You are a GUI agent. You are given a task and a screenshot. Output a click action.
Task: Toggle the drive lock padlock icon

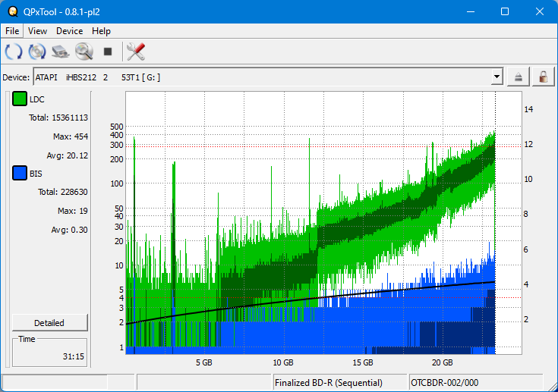tap(542, 77)
